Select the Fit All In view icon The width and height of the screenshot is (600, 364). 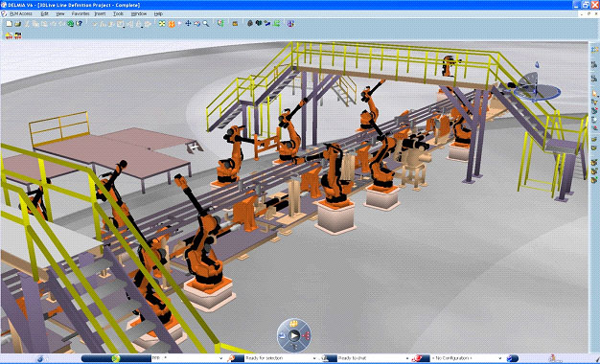tap(162, 24)
